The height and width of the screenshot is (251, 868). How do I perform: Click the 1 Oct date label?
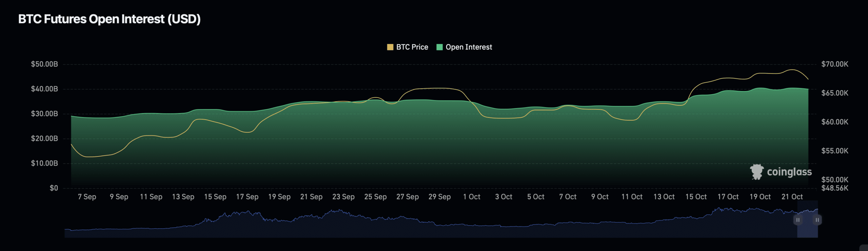[472, 197]
